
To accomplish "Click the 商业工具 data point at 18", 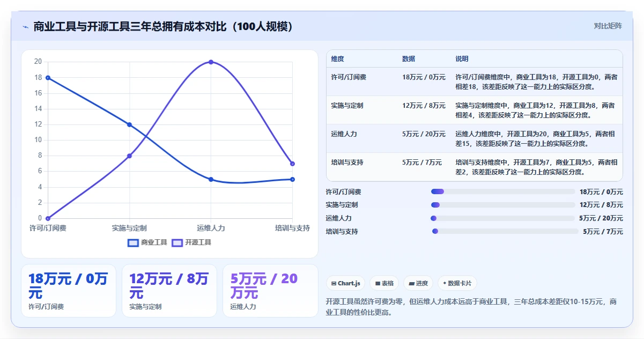I will (48, 78).
